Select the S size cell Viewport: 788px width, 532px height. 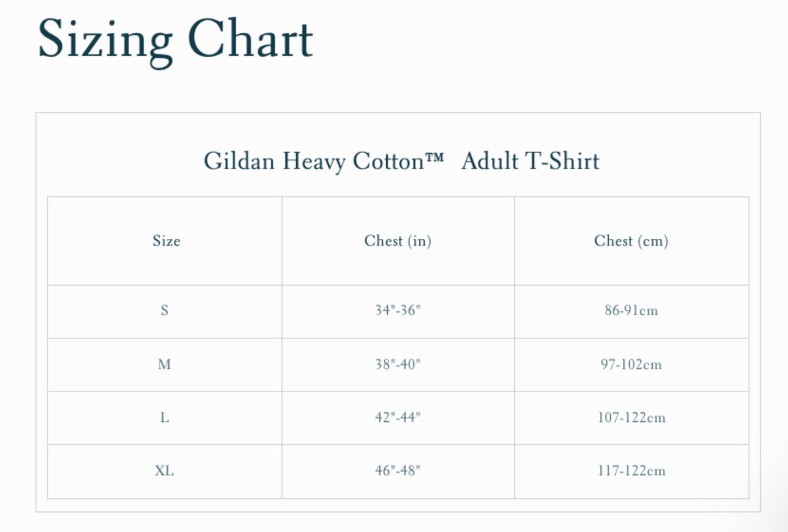tap(164, 311)
